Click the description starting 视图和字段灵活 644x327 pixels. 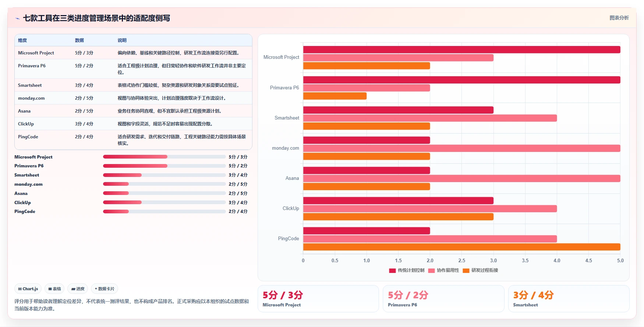coord(165,124)
